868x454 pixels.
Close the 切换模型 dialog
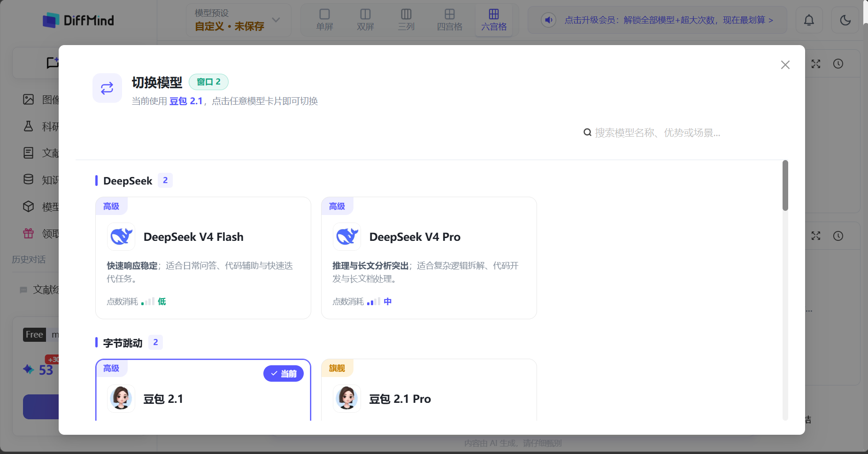point(785,65)
